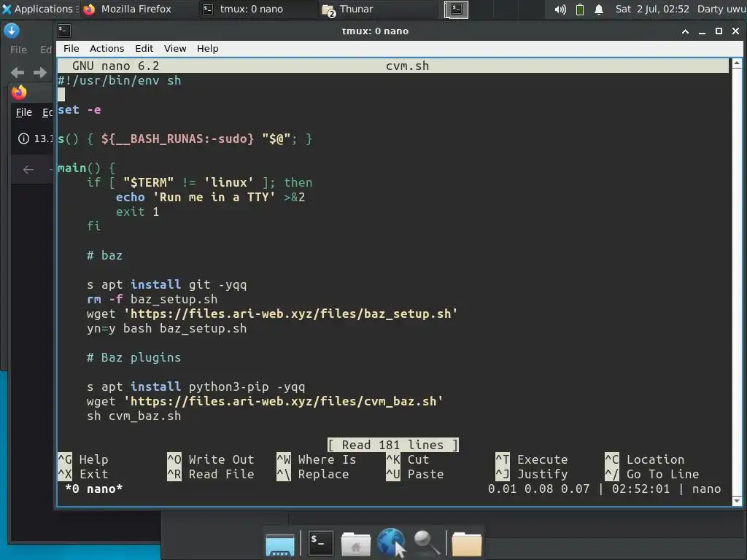The height and width of the screenshot is (560, 747).
Task: Click the ^T Execute shortcut label
Action: (532, 459)
